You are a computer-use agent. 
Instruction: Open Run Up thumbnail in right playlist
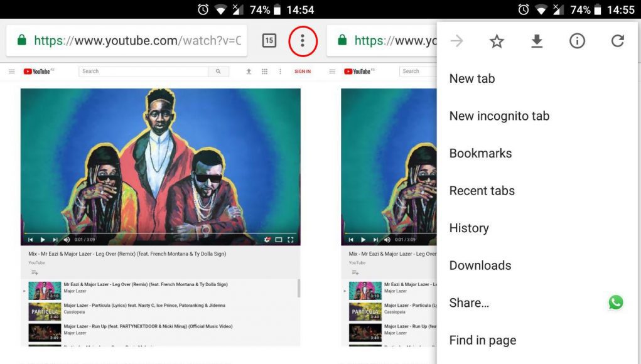pyautogui.click(x=365, y=333)
